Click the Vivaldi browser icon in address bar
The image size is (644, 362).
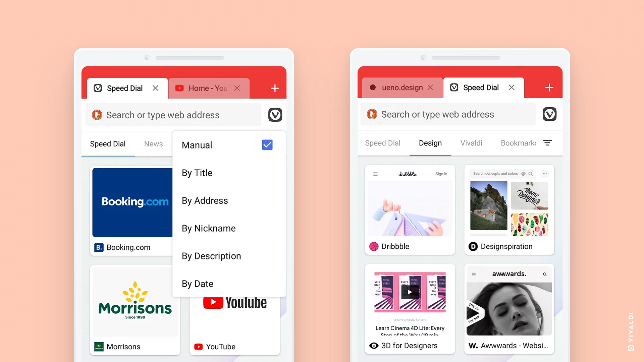coord(274,115)
